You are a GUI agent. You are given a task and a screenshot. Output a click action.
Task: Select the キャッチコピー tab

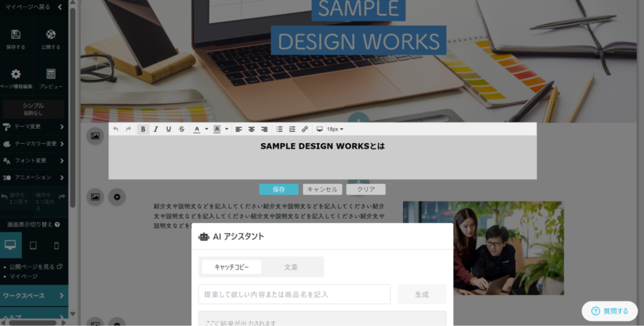point(231,267)
